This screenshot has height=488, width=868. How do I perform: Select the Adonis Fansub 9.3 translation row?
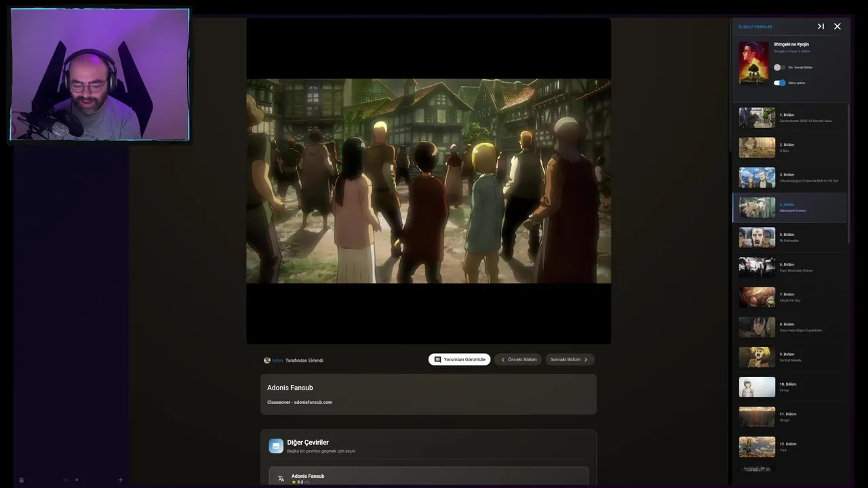(x=429, y=476)
